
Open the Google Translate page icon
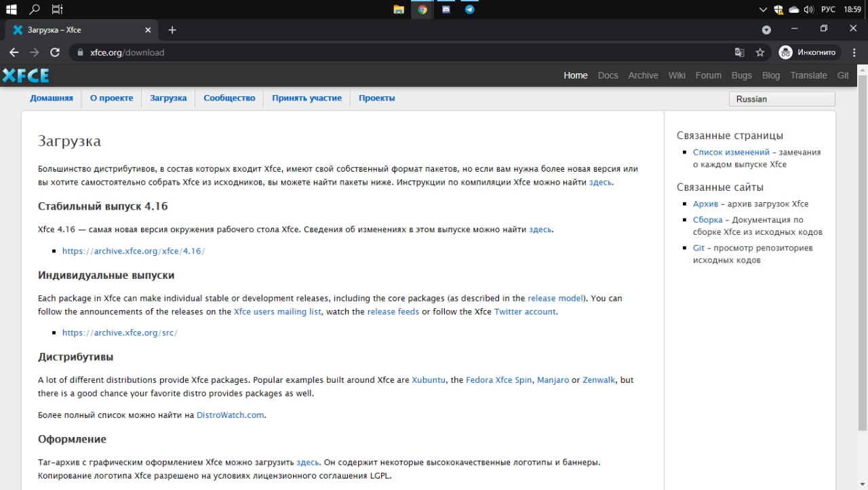pos(740,52)
